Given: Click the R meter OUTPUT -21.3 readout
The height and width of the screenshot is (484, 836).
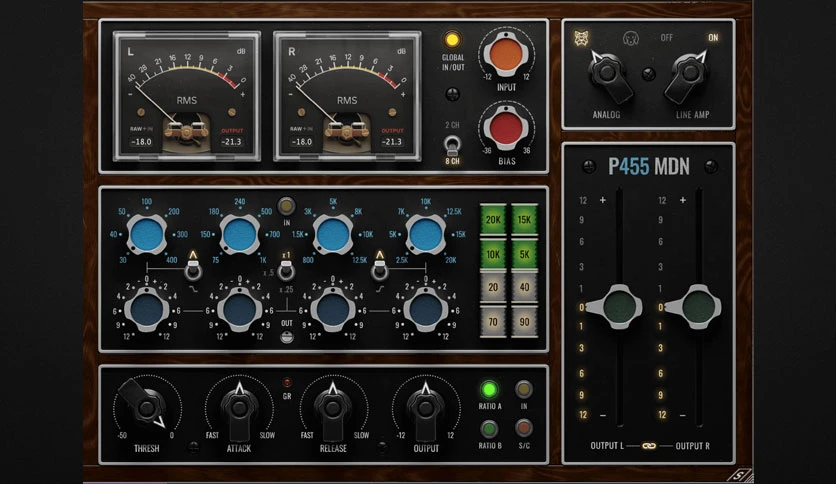Looking at the screenshot, I should pyautogui.click(x=392, y=142).
